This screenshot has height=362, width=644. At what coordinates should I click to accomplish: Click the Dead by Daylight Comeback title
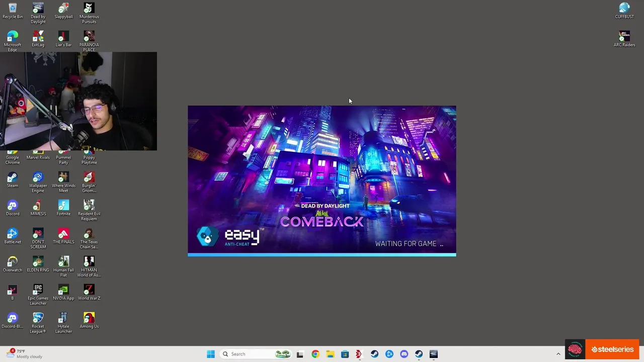click(x=322, y=216)
